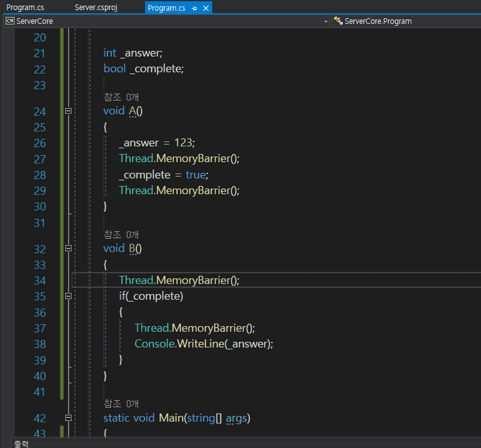This screenshot has width=481, height=448.
Task: Click the references link above void A()
Action: point(121,97)
